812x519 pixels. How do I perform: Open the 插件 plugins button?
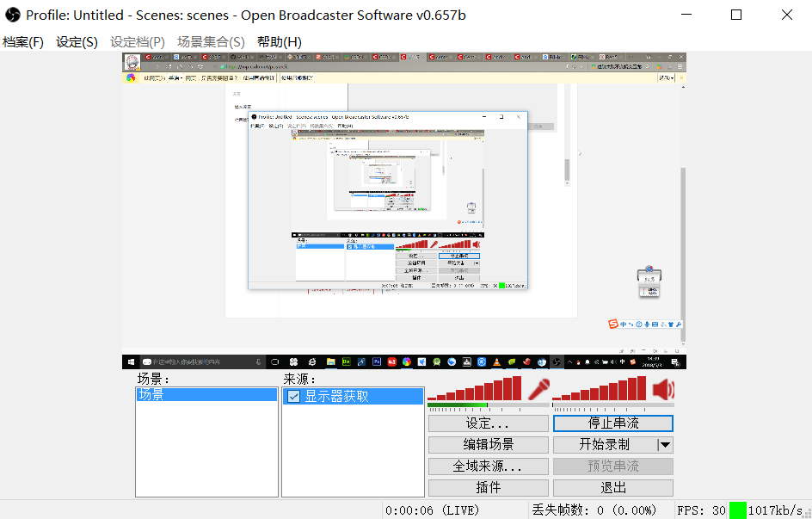[489, 487]
